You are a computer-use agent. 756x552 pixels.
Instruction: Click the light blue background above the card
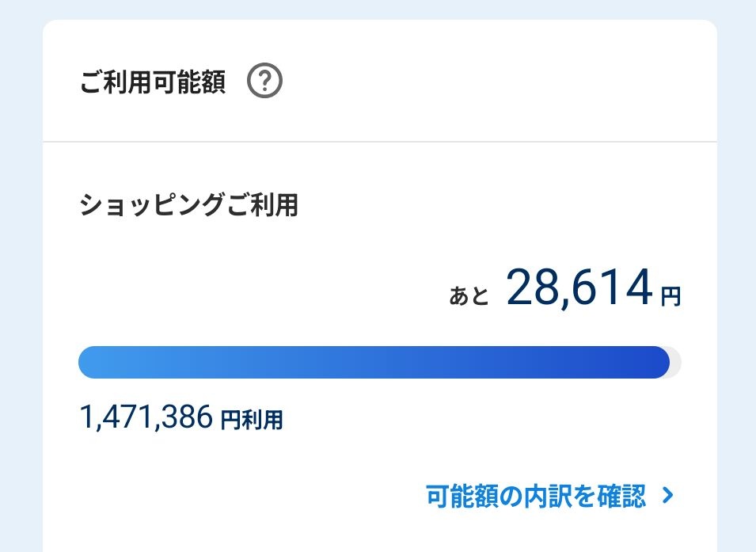(x=380, y=10)
